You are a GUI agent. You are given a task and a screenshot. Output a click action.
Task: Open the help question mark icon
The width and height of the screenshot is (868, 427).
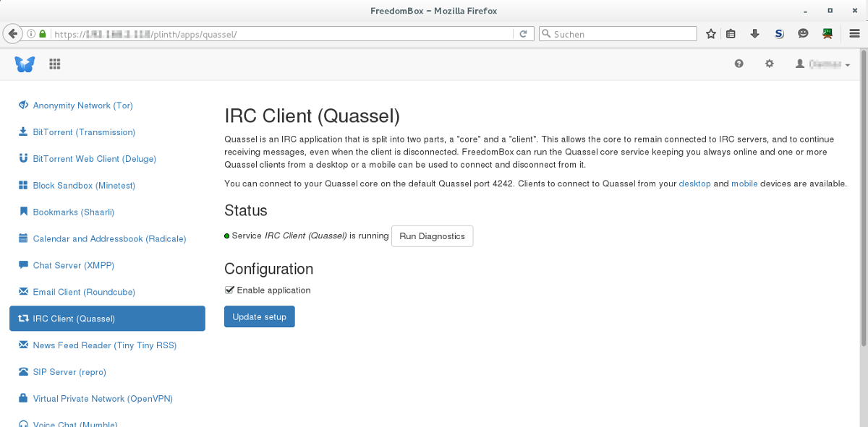pos(739,64)
